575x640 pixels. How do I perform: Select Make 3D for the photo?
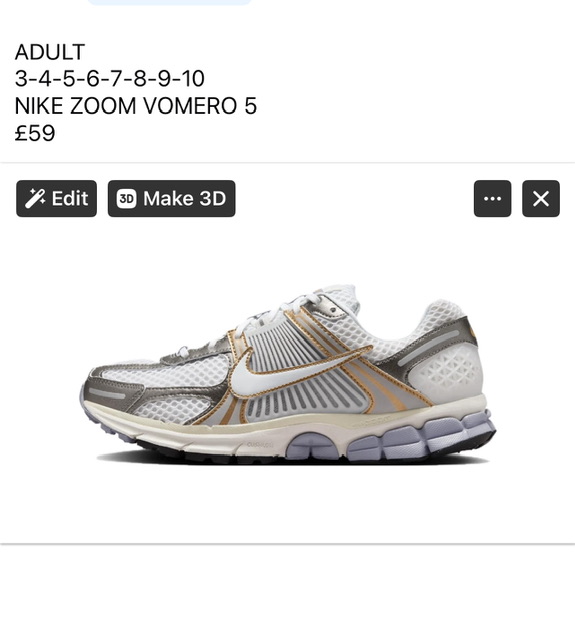click(171, 199)
